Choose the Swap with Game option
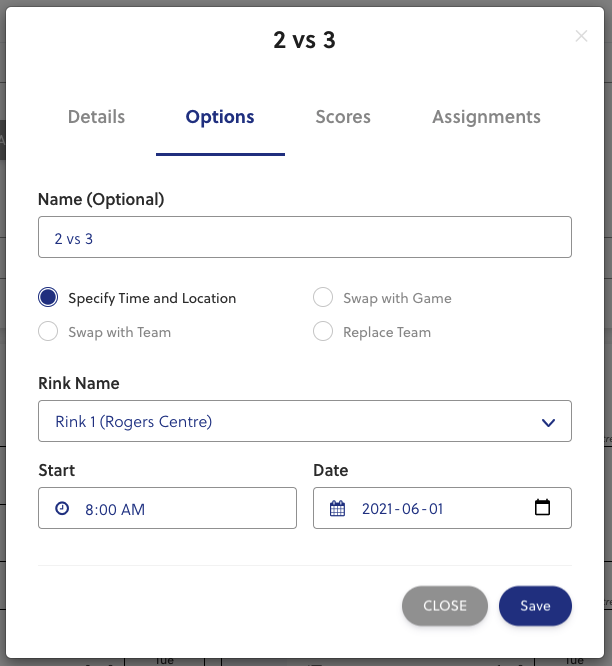The image size is (612, 666). [x=323, y=298]
